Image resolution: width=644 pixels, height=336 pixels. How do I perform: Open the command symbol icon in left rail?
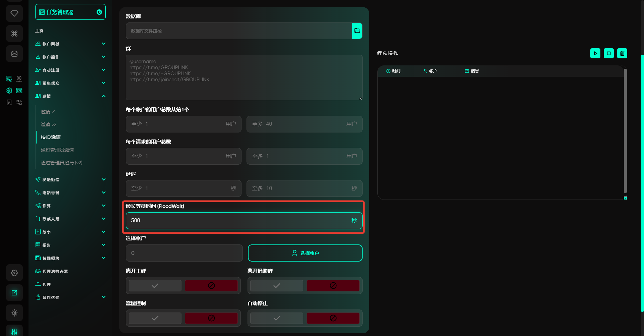[14, 34]
